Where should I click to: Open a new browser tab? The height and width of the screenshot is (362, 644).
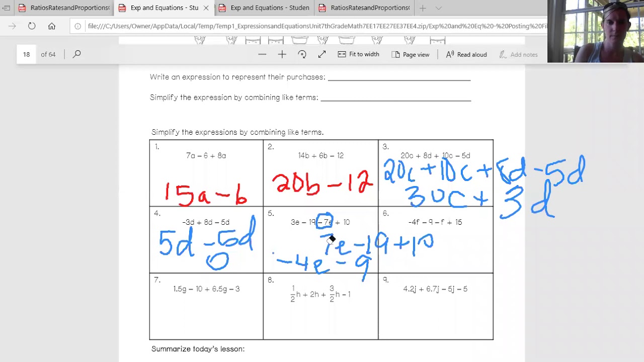423,8
